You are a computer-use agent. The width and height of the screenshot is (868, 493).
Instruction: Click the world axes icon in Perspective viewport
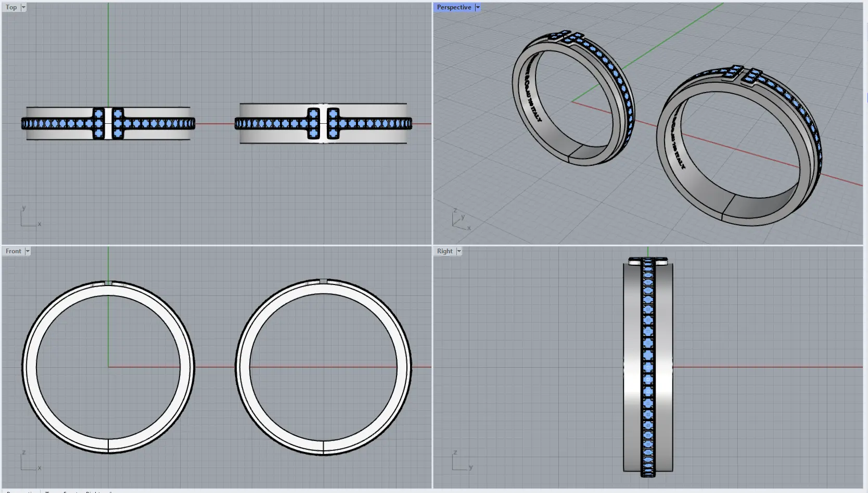coord(459,220)
